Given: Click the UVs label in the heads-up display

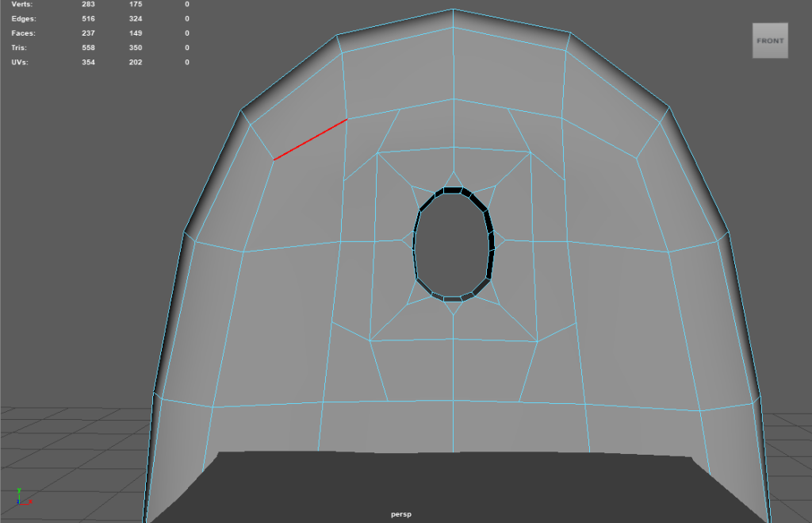Looking at the screenshot, I should (x=21, y=62).
